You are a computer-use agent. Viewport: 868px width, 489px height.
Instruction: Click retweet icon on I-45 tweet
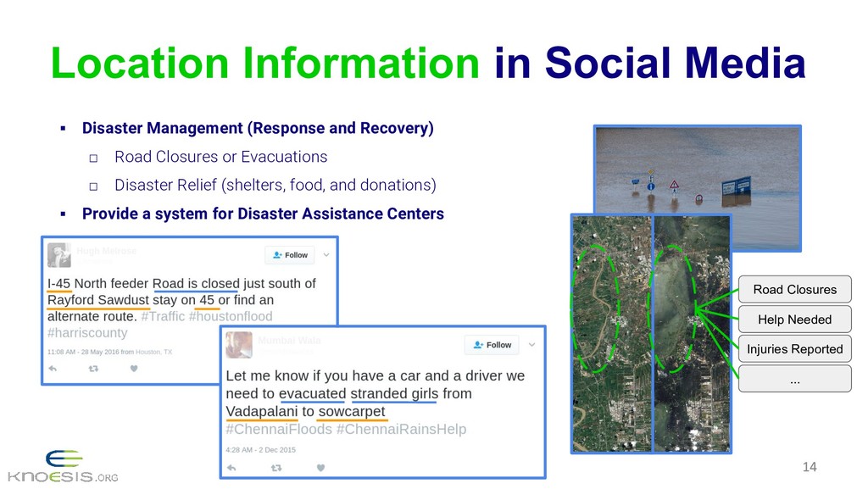tap(93, 369)
